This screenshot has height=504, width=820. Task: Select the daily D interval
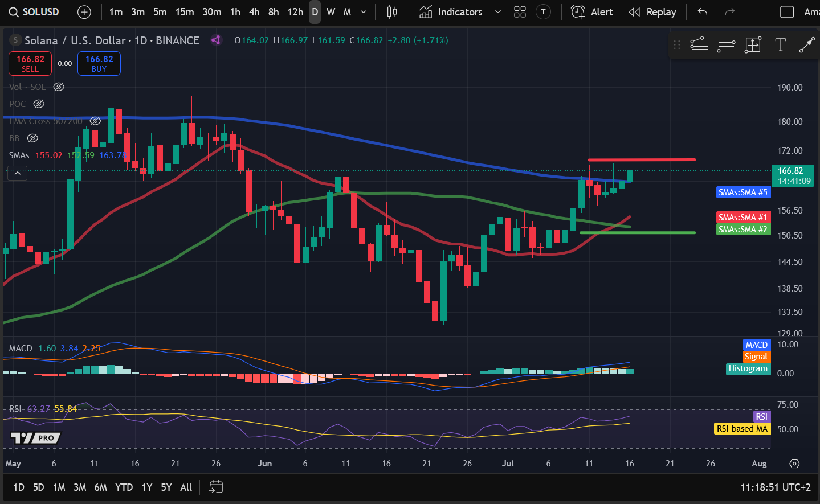315,12
